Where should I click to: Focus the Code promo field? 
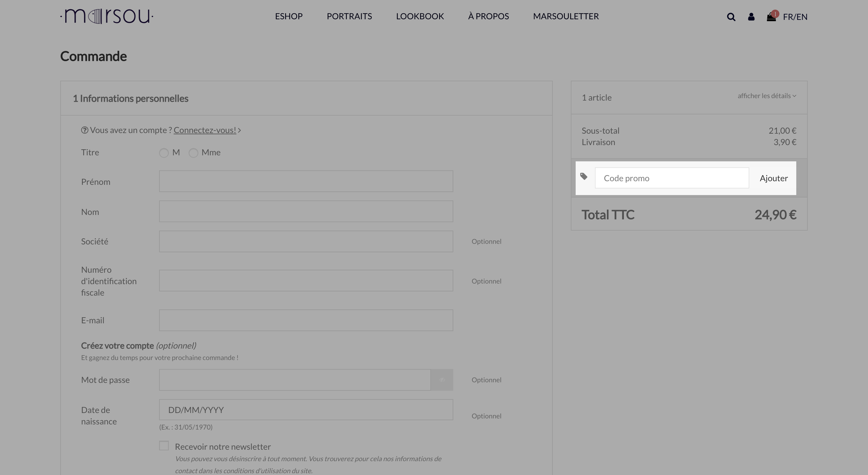672,178
